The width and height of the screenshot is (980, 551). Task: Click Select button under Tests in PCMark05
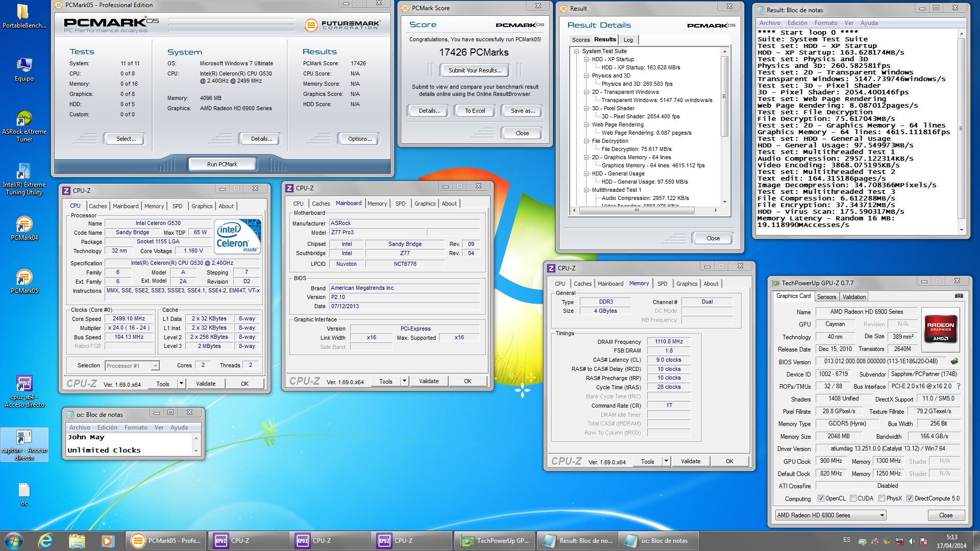click(125, 139)
